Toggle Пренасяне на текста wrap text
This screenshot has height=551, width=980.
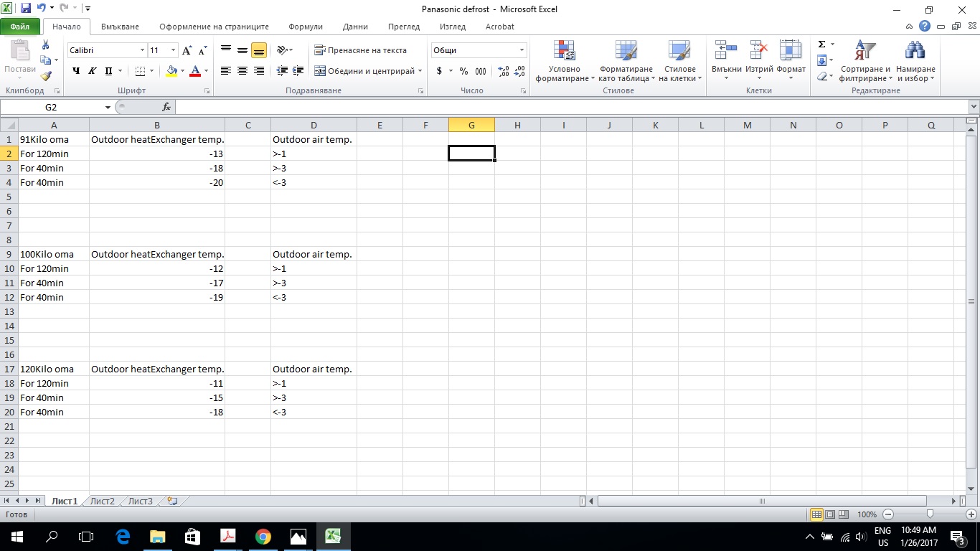pyautogui.click(x=361, y=50)
